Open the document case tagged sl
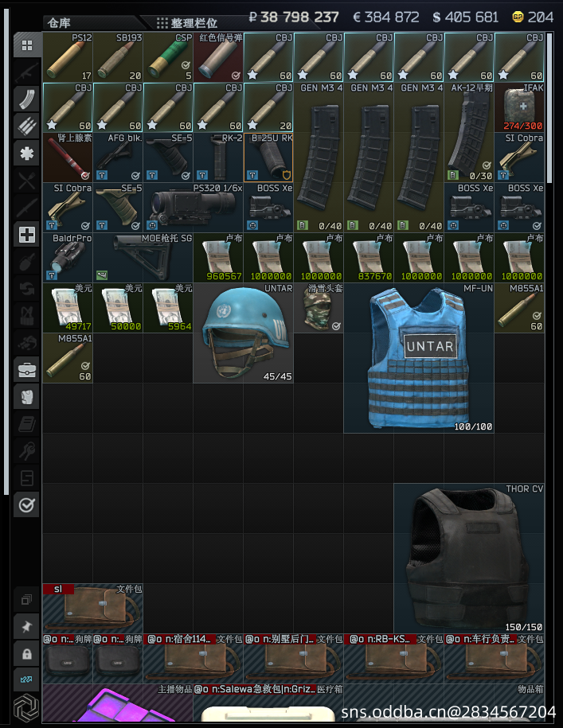This screenshot has width=563, height=728. (93, 609)
